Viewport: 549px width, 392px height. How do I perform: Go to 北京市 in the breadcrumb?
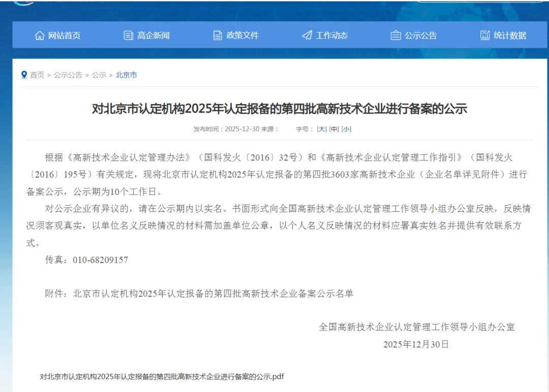click(127, 75)
